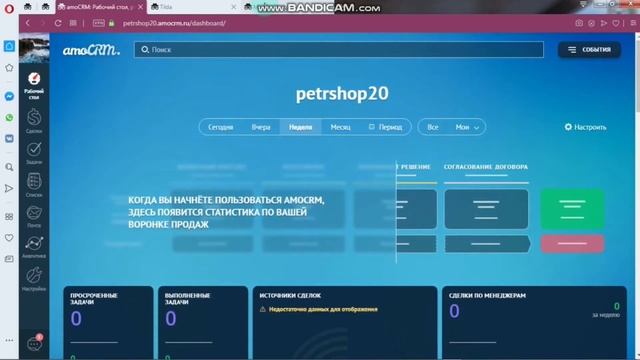Open chat bubble with notification badge
This screenshot has width=640, height=360.
(34, 343)
